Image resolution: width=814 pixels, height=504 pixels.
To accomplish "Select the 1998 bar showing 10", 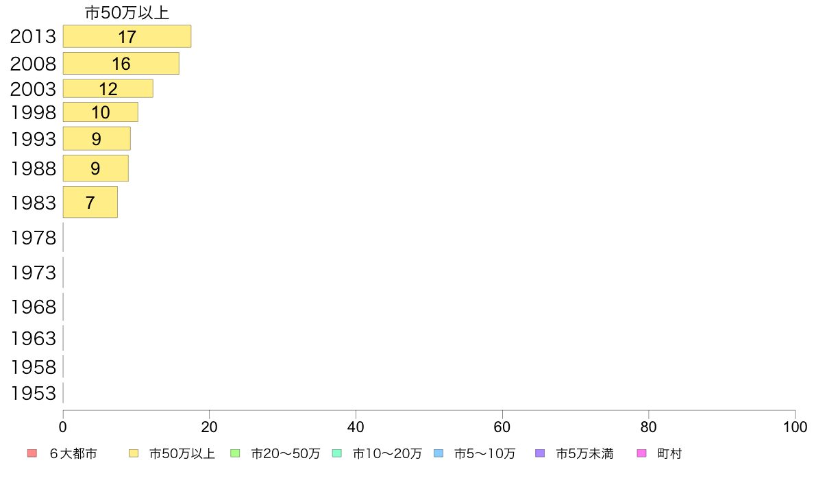I will (x=101, y=112).
